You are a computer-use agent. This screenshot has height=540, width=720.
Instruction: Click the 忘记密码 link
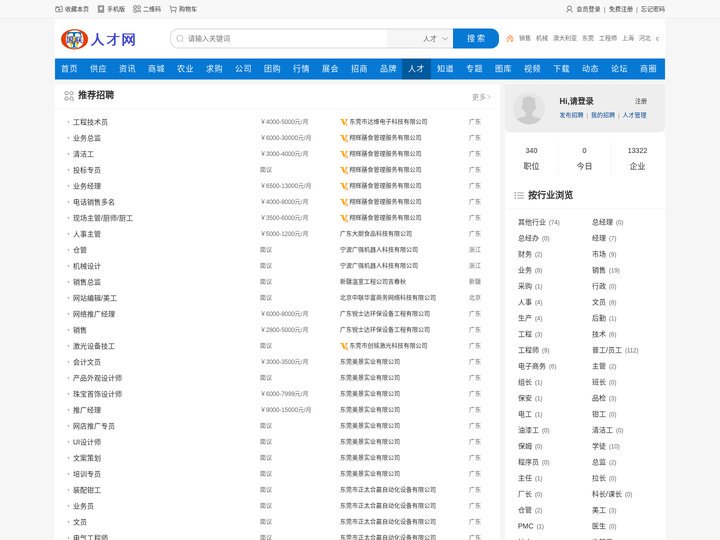click(x=652, y=9)
